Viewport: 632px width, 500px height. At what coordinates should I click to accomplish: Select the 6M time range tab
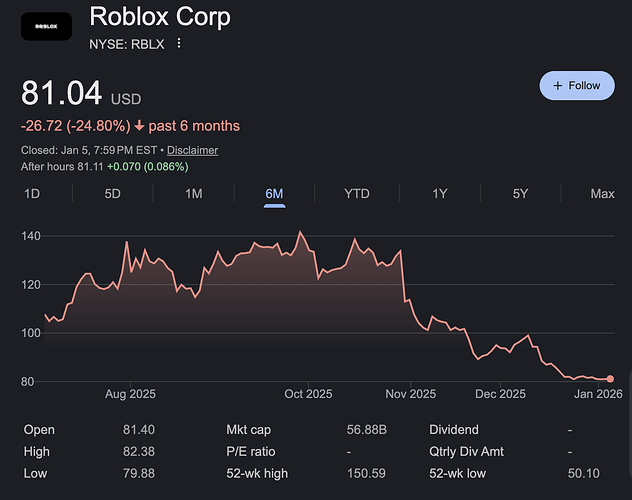pos(275,193)
